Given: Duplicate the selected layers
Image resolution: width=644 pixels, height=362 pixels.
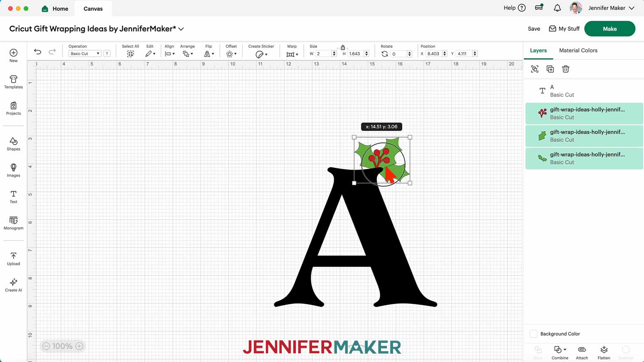Looking at the screenshot, I should [550, 69].
